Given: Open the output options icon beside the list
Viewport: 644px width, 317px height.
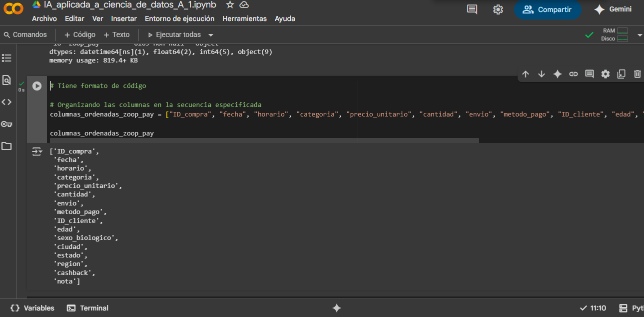Looking at the screenshot, I should (37, 152).
